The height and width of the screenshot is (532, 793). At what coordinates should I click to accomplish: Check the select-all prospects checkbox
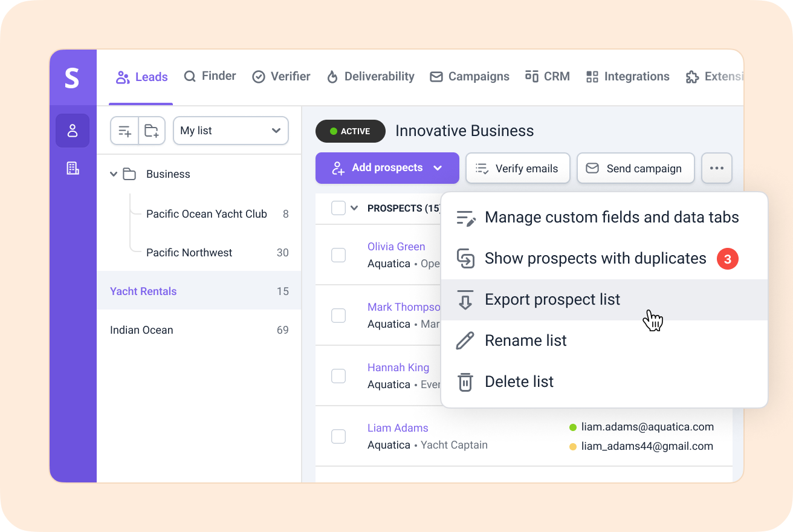click(x=338, y=207)
